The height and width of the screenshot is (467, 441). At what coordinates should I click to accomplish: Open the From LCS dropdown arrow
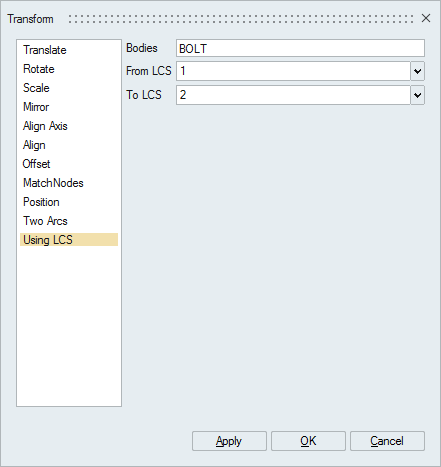click(x=417, y=71)
